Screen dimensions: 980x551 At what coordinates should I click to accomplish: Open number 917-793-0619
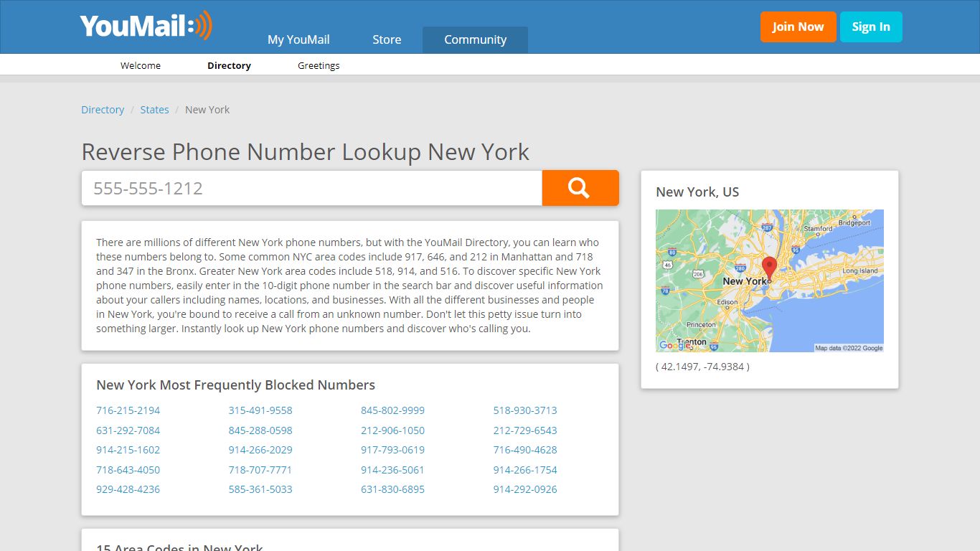point(392,450)
